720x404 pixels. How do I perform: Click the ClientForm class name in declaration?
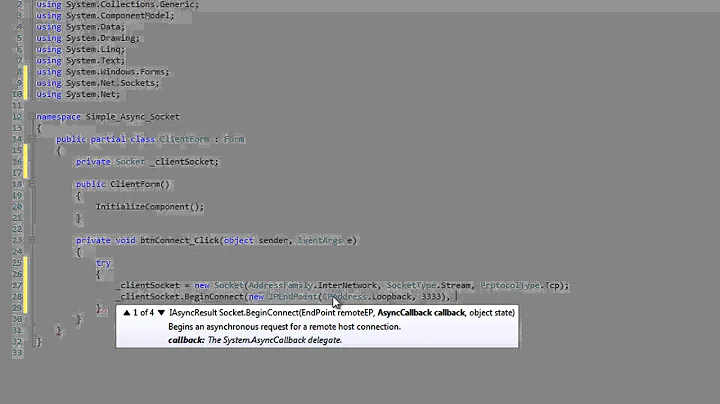tap(185, 139)
